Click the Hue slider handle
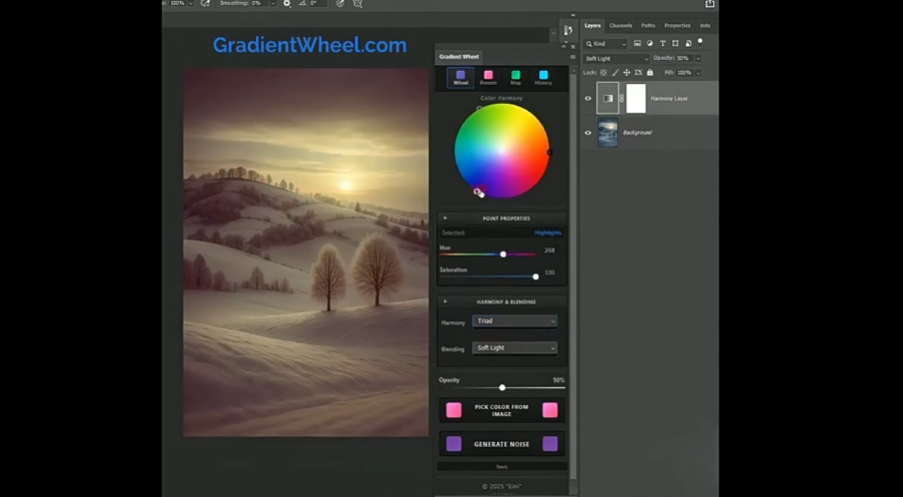This screenshot has height=497, width=903. point(503,254)
